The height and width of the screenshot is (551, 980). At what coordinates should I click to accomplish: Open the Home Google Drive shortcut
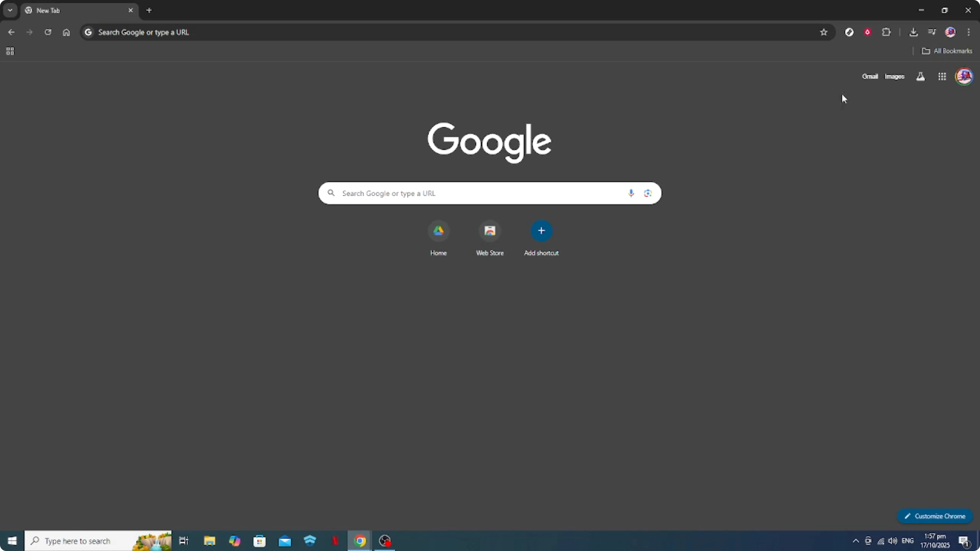point(438,239)
